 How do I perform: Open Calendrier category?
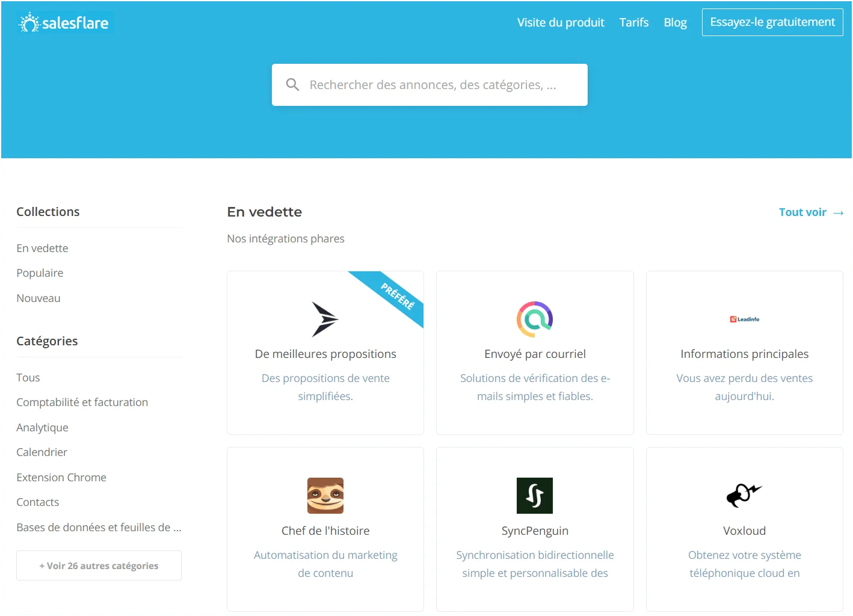[42, 452]
